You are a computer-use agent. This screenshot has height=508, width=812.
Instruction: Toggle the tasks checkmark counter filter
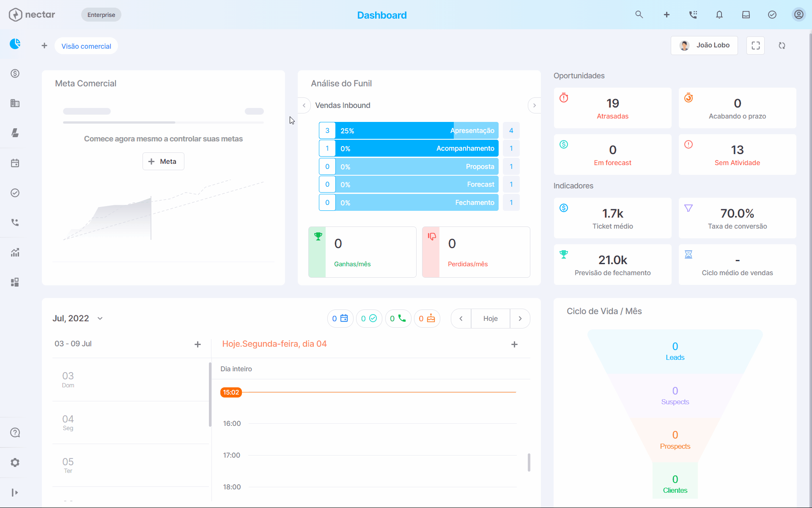click(x=369, y=318)
